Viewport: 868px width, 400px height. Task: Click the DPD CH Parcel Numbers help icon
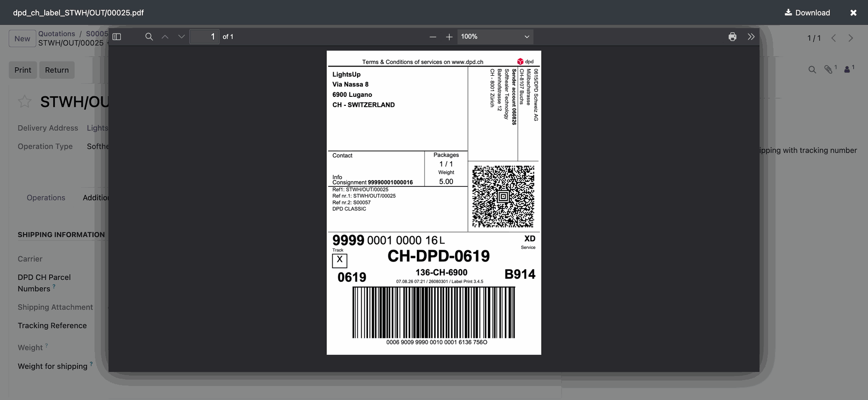coord(54,286)
